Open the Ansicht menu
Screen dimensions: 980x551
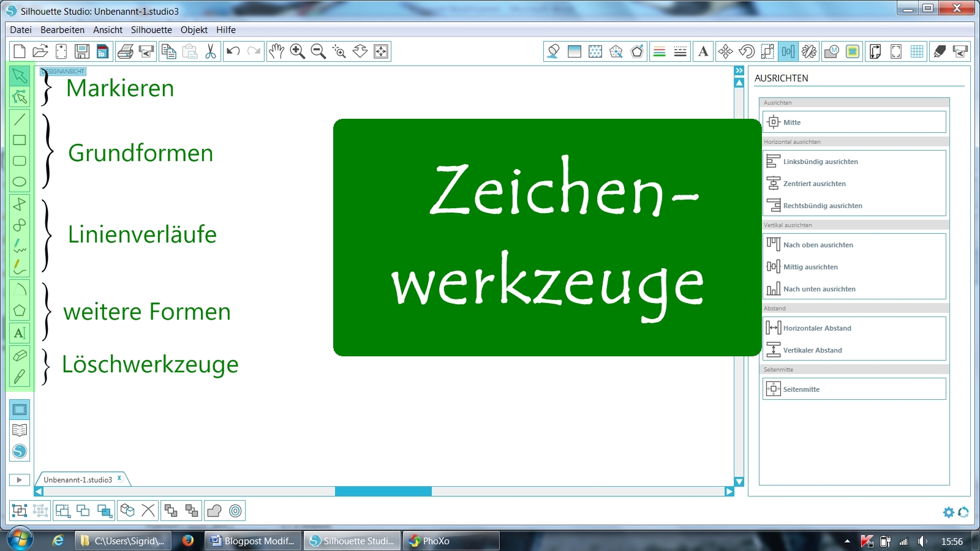(x=108, y=29)
